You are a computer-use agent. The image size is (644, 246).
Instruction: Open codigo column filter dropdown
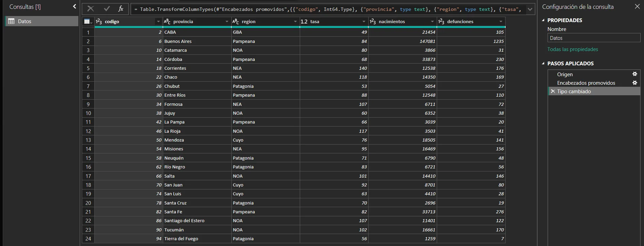pyautogui.click(x=158, y=21)
